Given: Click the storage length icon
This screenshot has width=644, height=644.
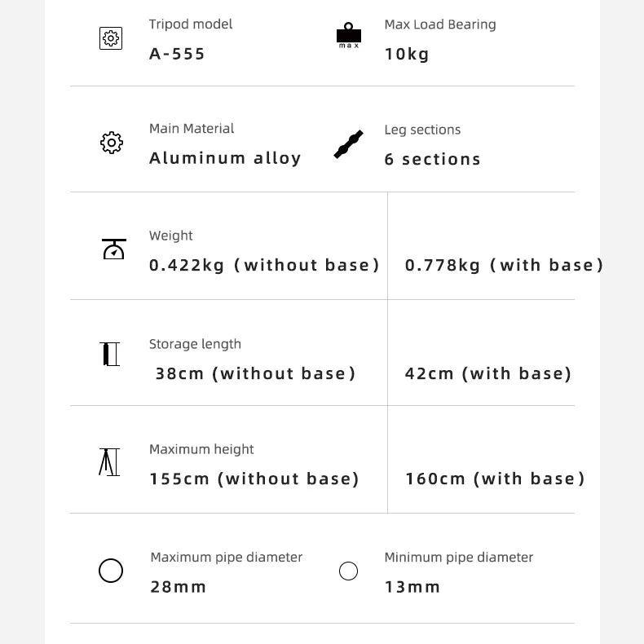Looking at the screenshot, I should click(x=110, y=355).
